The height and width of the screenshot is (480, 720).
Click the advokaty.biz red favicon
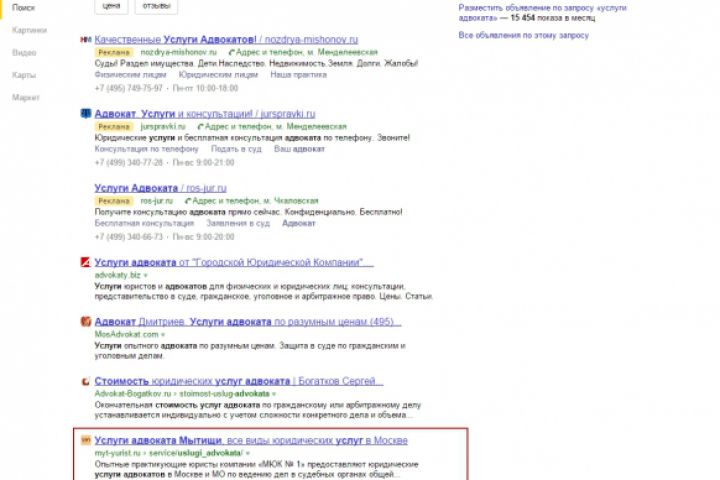pyautogui.click(x=85, y=262)
